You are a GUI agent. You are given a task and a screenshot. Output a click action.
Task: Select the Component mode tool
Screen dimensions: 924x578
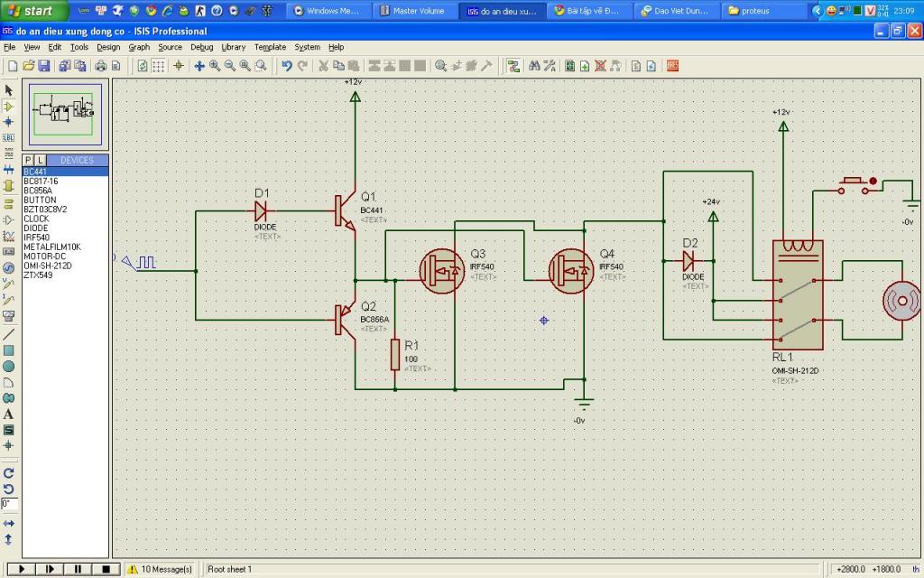pyautogui.click(x=9, y=106)
